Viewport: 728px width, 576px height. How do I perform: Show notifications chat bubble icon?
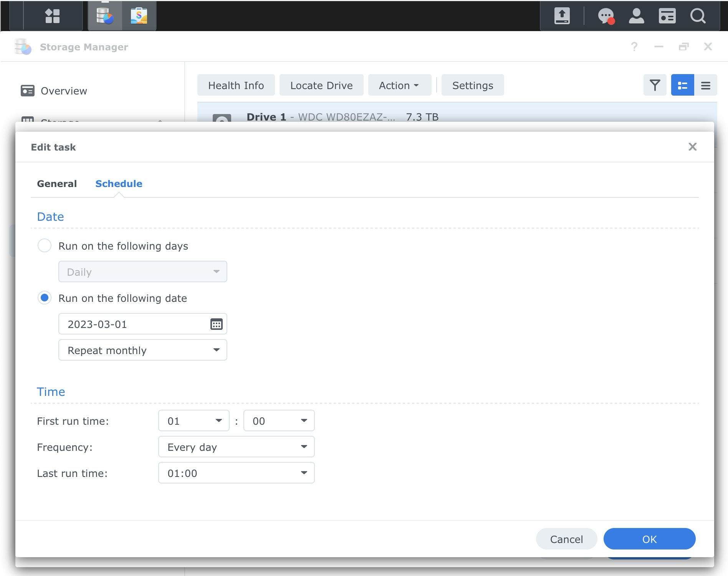tap(606, 16)
